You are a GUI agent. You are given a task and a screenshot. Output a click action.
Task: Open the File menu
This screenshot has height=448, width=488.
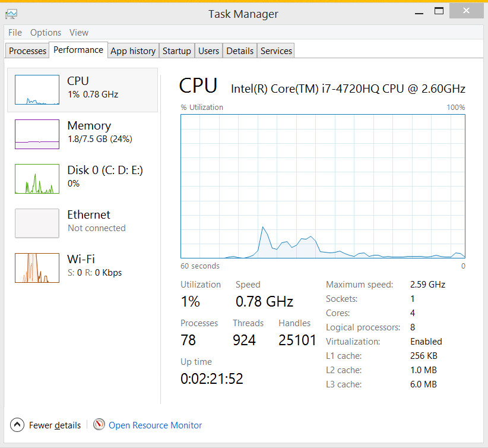click(x=15, y=33)
